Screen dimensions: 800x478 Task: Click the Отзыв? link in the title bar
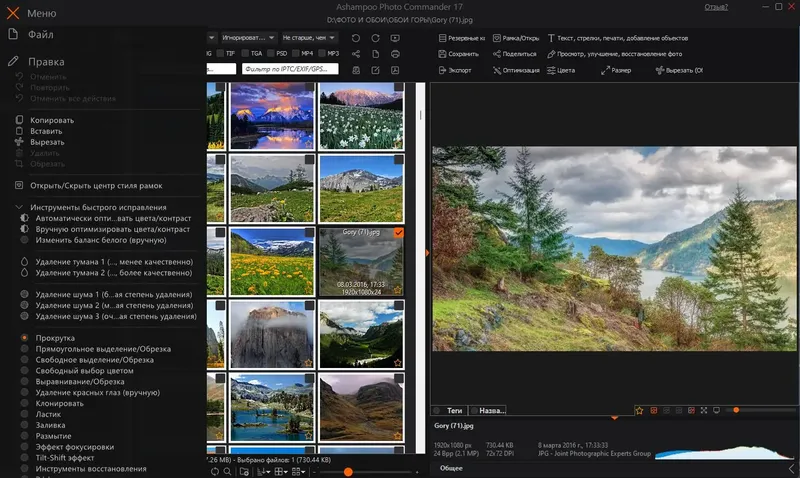pyautogui.click(x=716, y=7)
